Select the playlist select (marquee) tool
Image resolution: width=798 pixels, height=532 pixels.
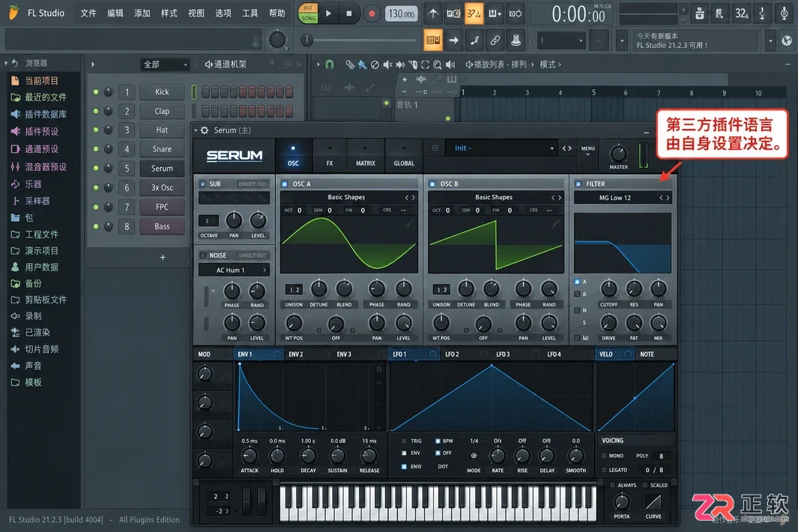click(424, 64)
